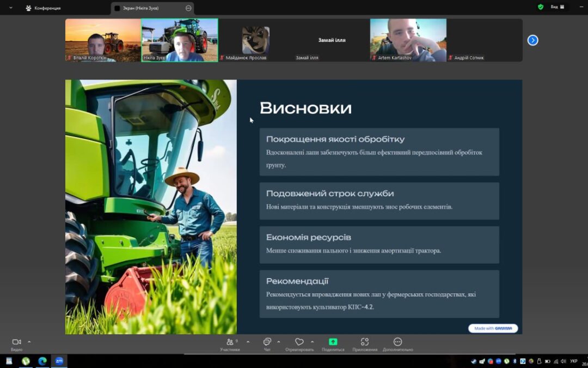Click the Made with Gamma badge
Image resolution: width=588 pixels, height=368 pixels.
point(493,328)
